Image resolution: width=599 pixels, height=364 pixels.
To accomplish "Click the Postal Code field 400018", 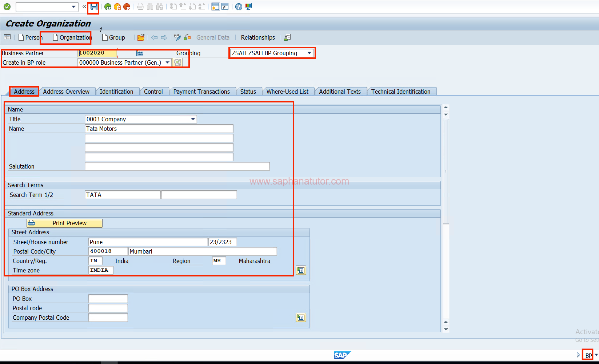I will (108, 251).
